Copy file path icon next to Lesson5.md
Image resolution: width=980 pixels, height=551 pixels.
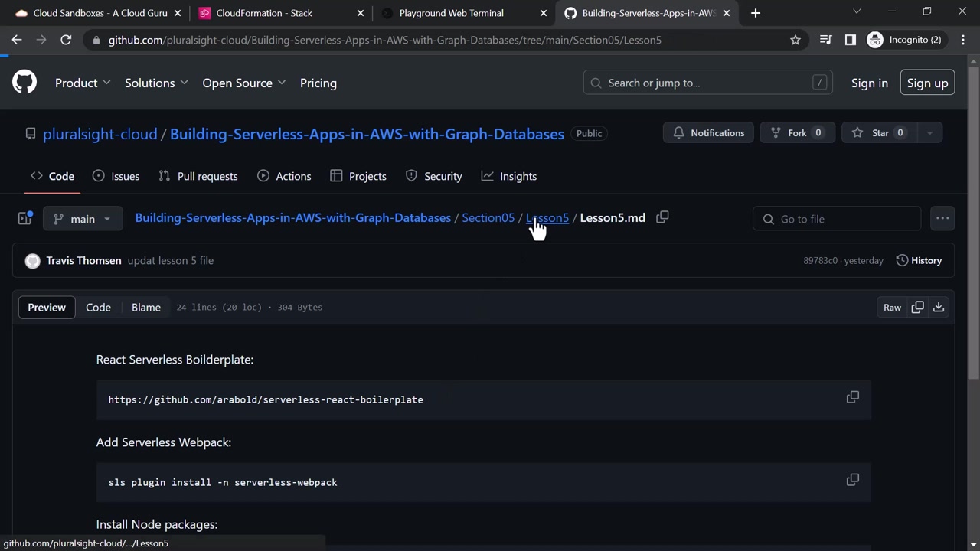pos(662,217)
